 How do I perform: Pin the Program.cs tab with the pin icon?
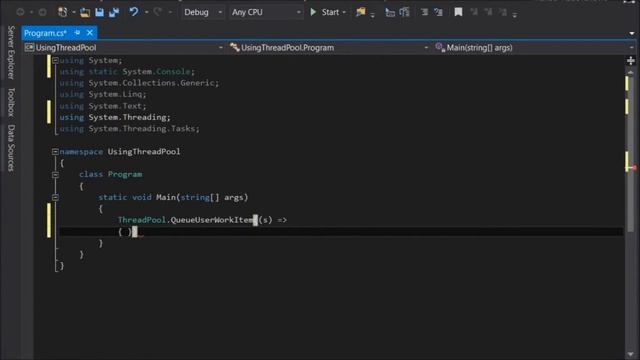point(77,33)
